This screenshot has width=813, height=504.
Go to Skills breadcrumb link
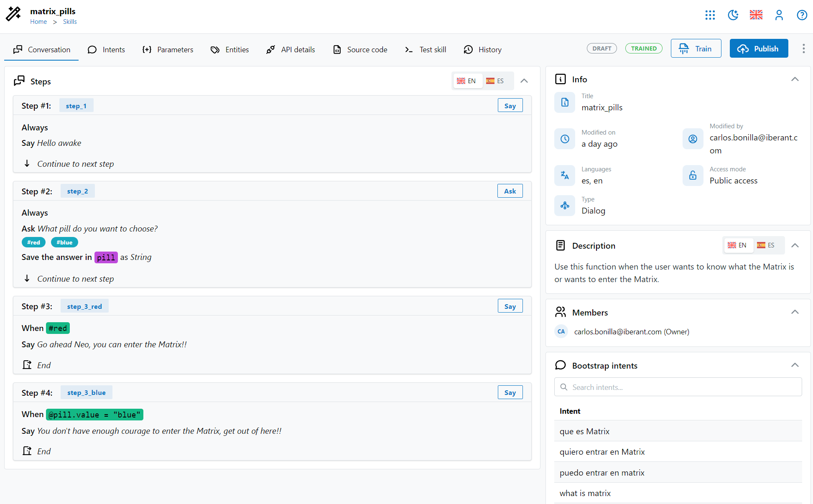pos(70,22)
